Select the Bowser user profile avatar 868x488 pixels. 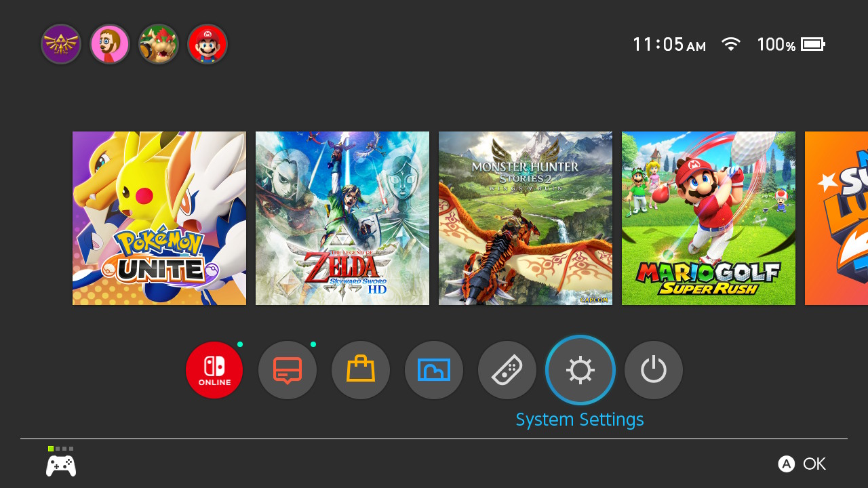[x=159, y=45]
